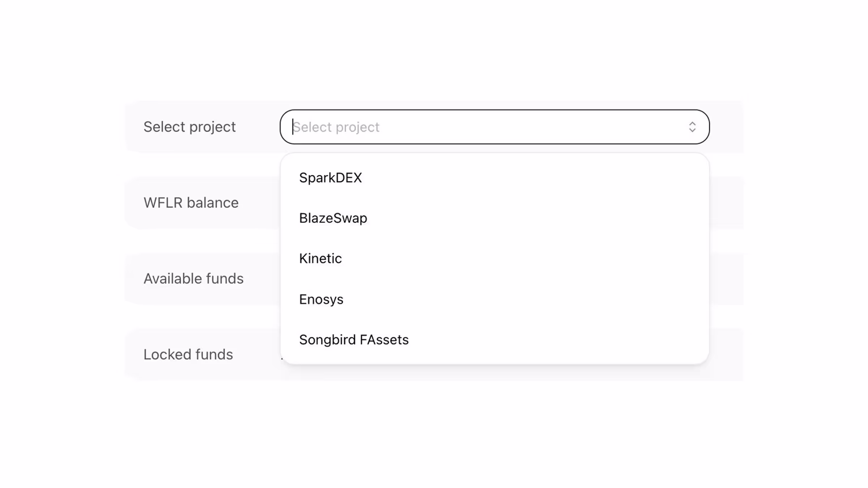The width and height of the screenshot is (868, 488).
Task: Click the 'Select project' field label
Action: pyautogui.click(x=189, y=127)
